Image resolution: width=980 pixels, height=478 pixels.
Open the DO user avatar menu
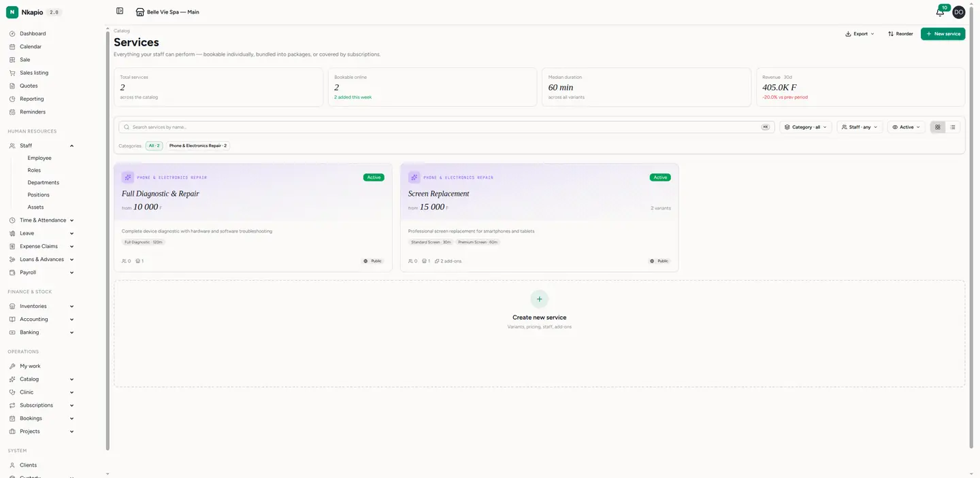tap(958, 12)
